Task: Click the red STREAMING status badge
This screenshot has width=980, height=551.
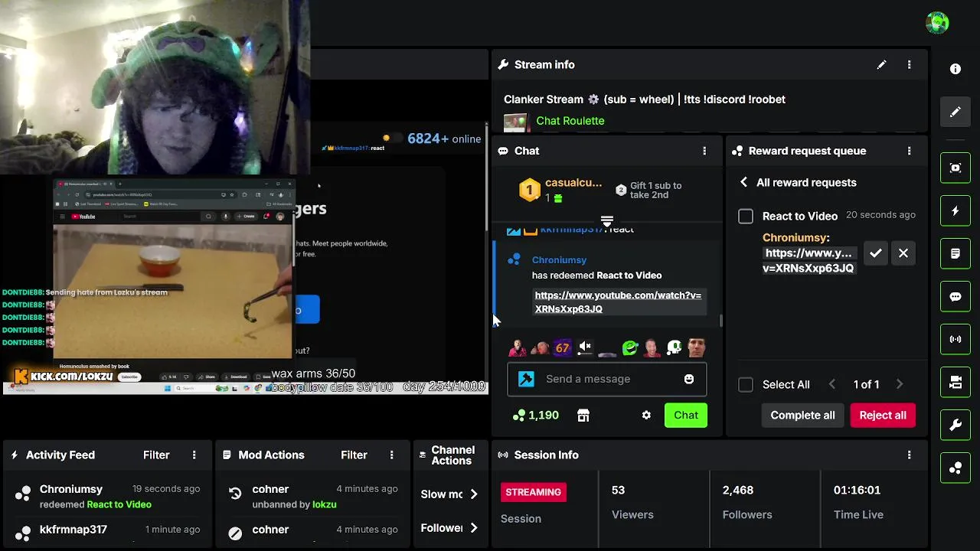Action: click(534, 492)
